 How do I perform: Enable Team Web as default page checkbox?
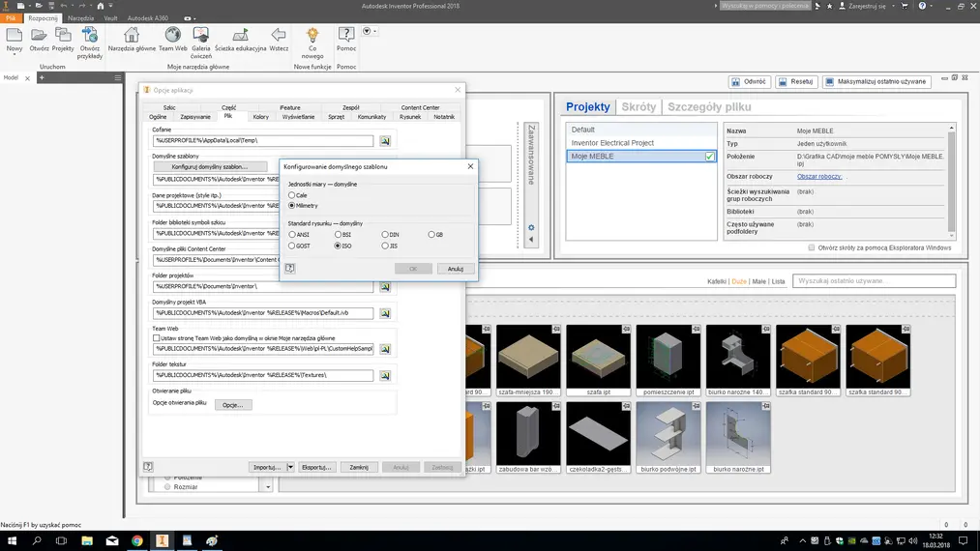157,338
